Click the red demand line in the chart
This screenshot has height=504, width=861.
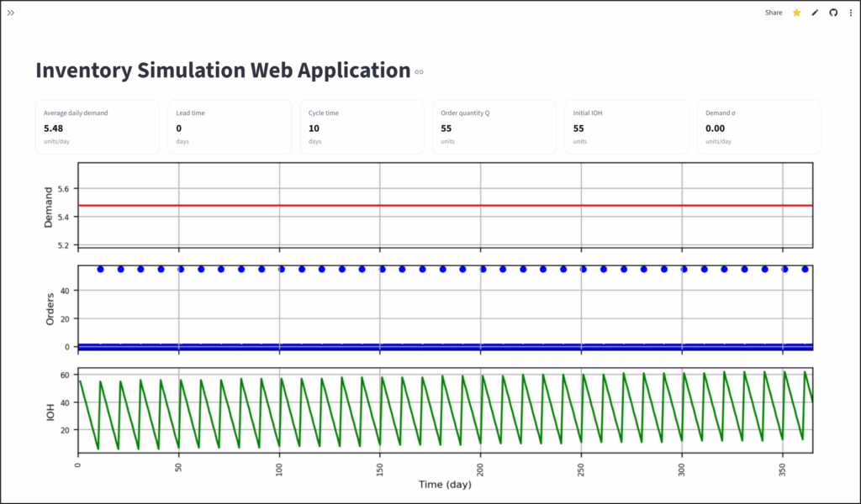click(446, 205)
